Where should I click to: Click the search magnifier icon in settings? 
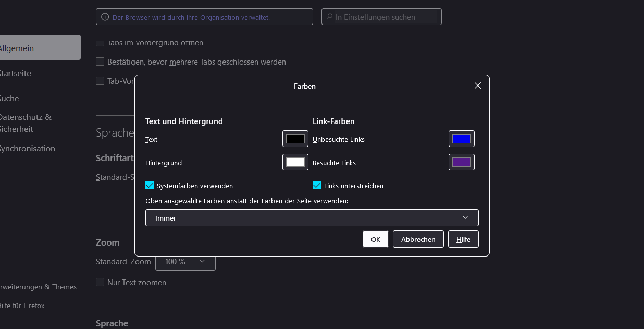[x=329, y=17]
